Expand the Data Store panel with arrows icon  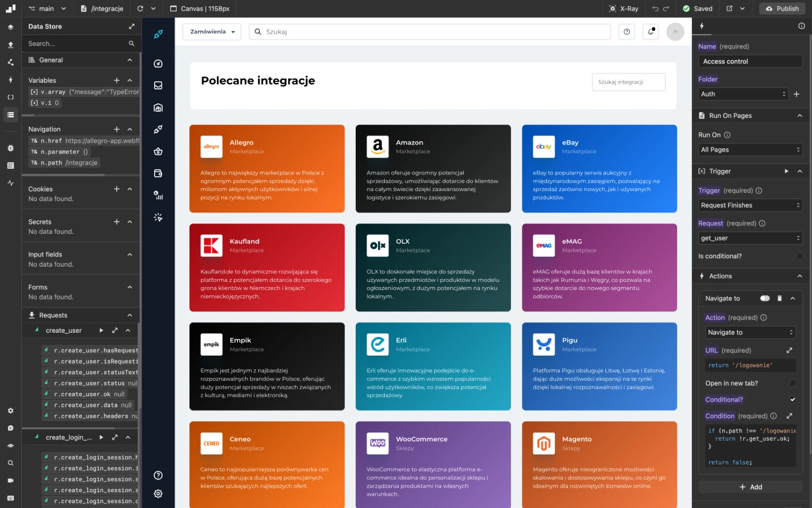(x=131, y=26)
